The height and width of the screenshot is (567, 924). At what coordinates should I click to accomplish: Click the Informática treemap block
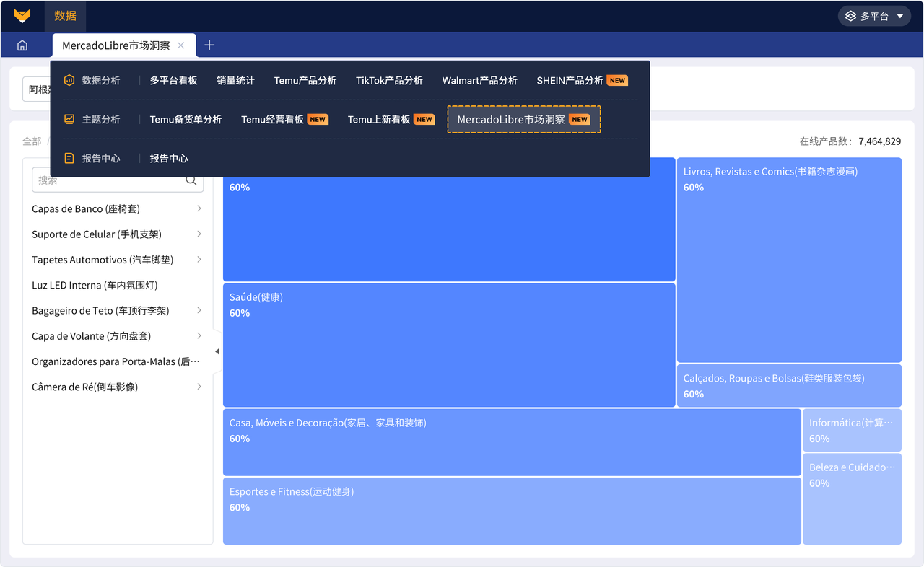click(x=852, y=430)
